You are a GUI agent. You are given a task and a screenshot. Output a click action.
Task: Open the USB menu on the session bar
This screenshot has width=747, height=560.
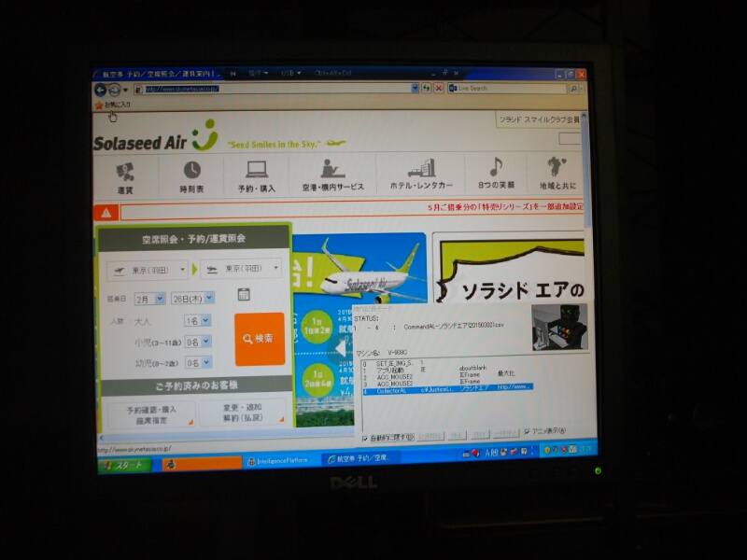click(x=290, y=74)
